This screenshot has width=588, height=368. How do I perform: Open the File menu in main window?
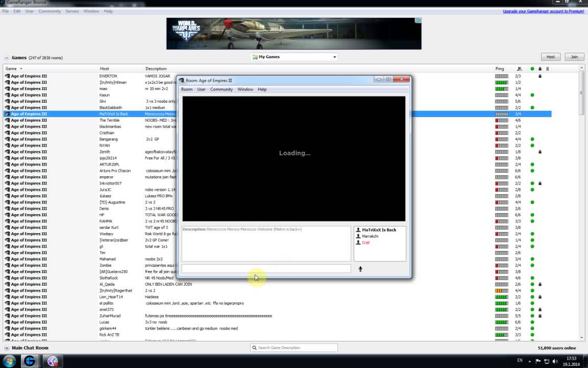6,11
